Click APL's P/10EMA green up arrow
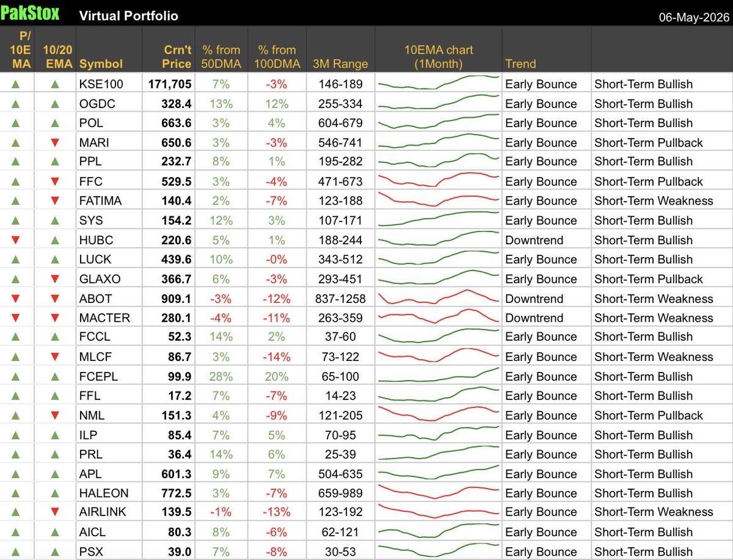Screen dimensions: 733x560 point(15,474)
